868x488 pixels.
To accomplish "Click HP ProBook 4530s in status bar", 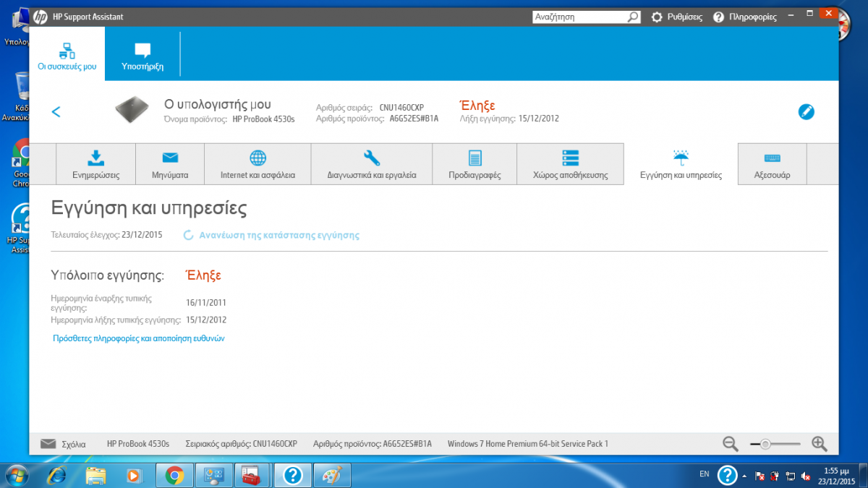I will (138, 444).
